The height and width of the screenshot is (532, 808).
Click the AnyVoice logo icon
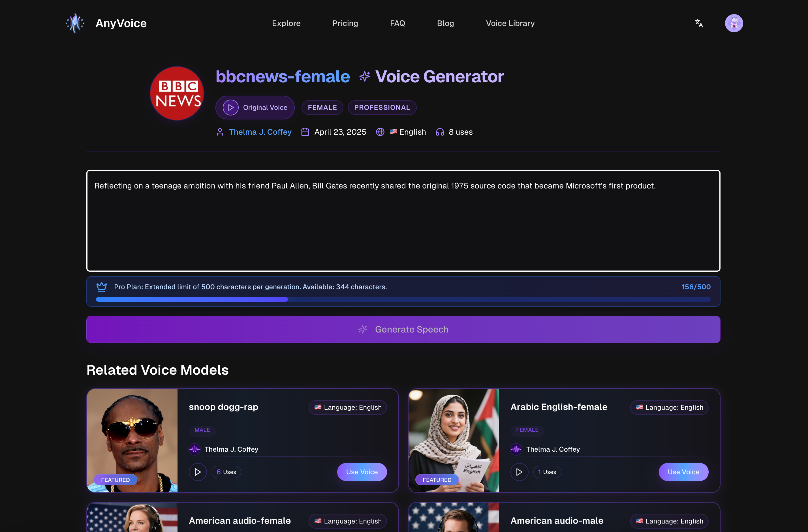coord(75,23)
